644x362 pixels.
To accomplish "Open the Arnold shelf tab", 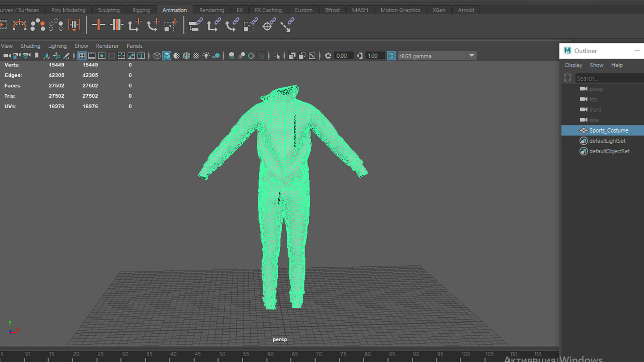I will tap(466, 10).
